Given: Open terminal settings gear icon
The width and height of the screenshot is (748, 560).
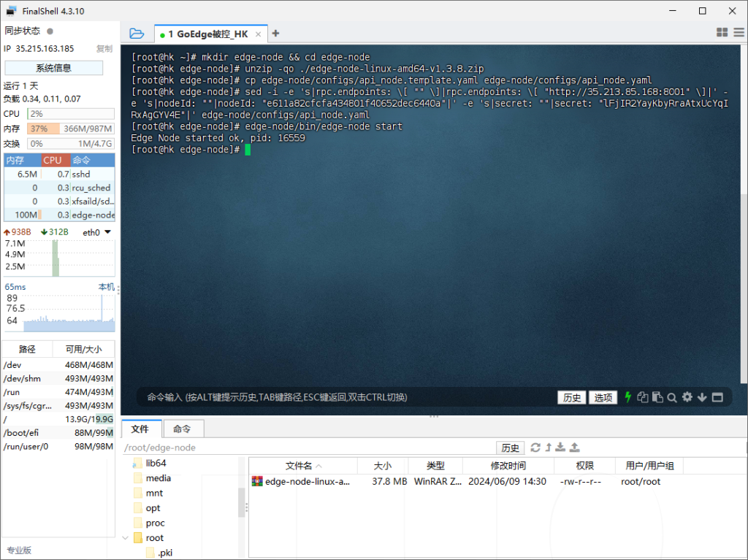Looking at the screenshot, I should pos(687,397).
